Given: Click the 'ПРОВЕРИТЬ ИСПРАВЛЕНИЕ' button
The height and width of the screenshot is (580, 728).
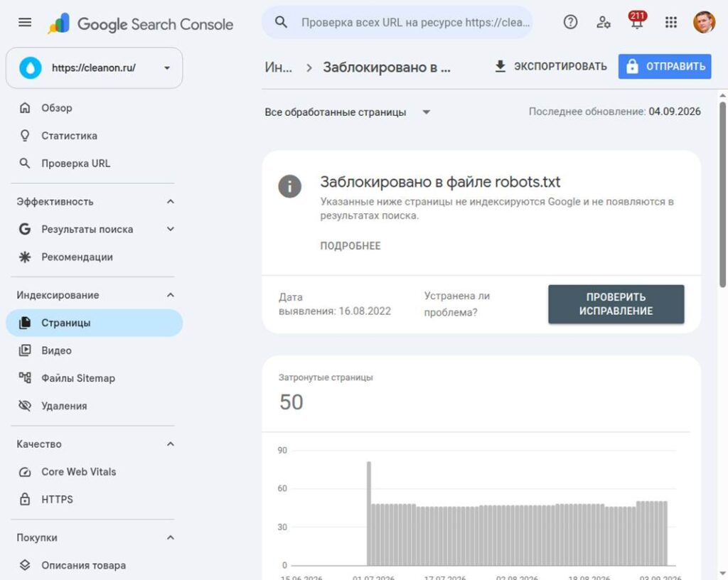Looking at the screenshot, I should pos(616,304).
